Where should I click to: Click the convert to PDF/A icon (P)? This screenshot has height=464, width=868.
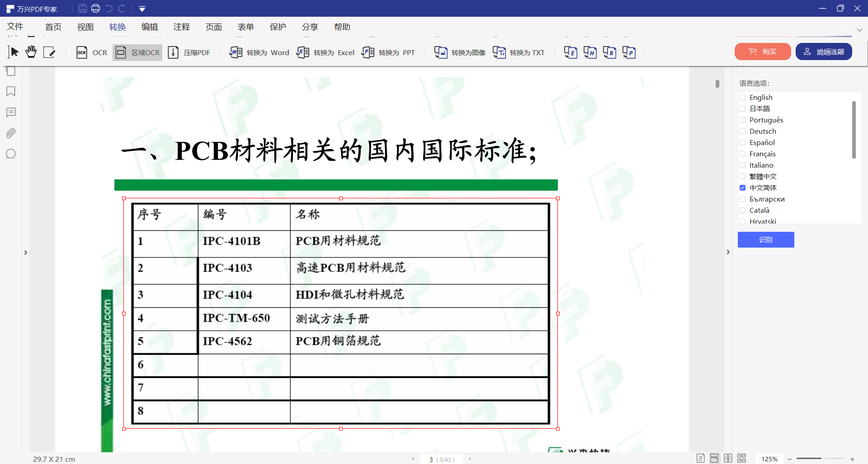coord(629,52)
